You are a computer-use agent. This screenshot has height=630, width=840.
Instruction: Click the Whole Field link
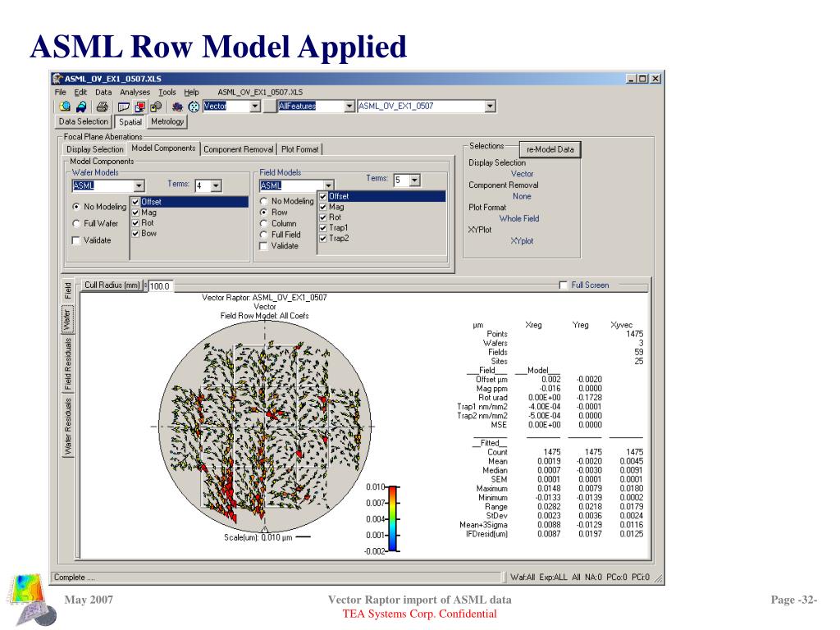coord(519,218)
